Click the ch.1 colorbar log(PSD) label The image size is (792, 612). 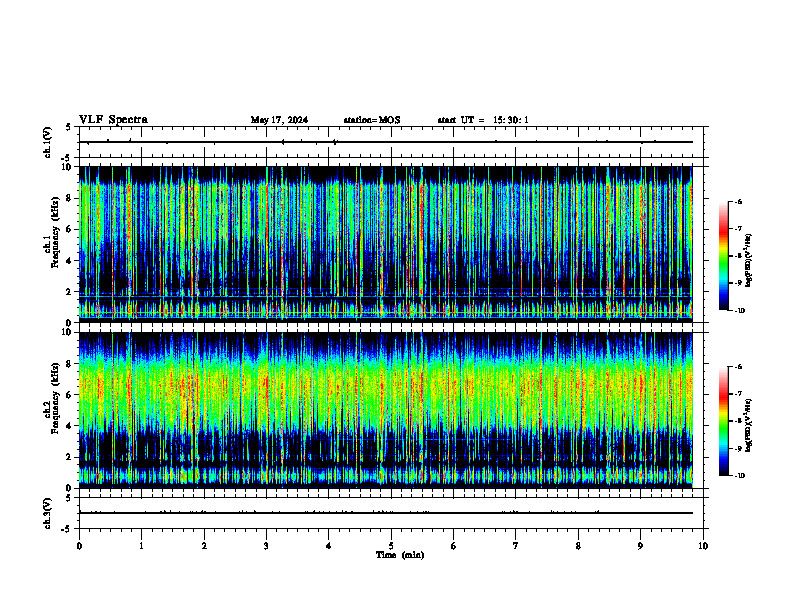(x=749, y=260)
